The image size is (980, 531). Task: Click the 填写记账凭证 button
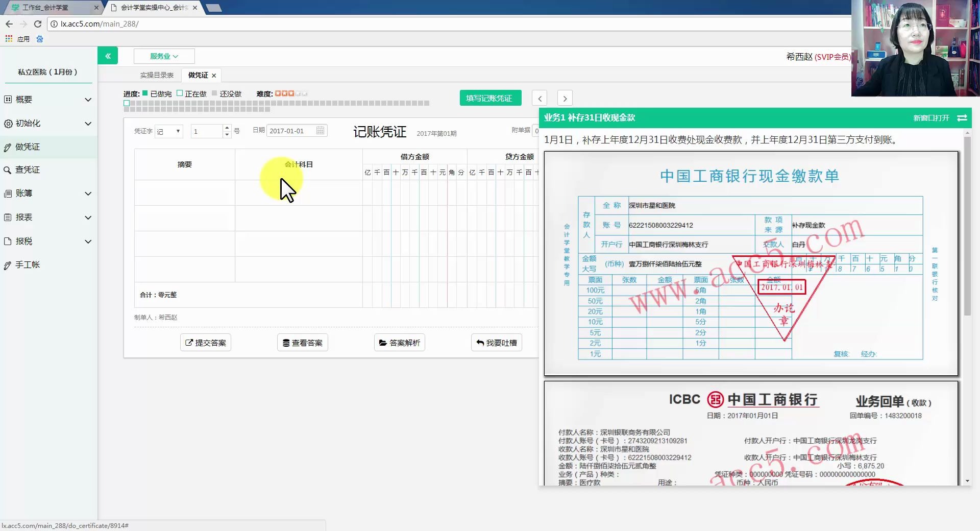(x=490, y=98)
